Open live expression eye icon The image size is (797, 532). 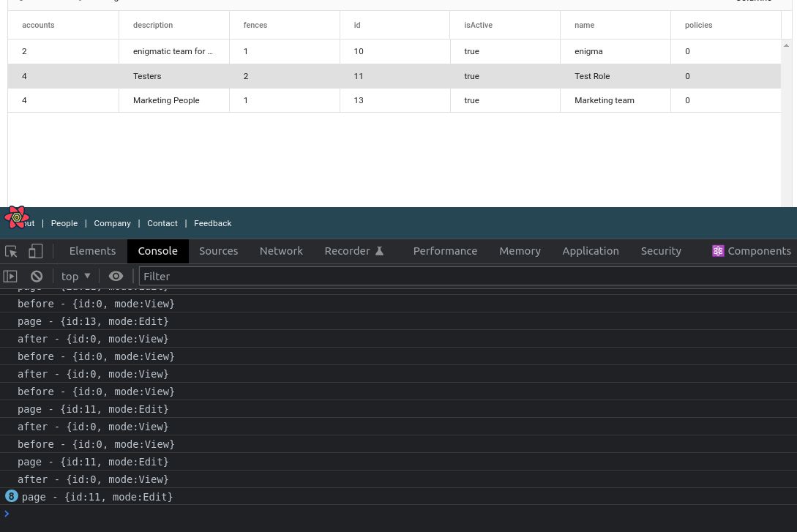[116, 276]
